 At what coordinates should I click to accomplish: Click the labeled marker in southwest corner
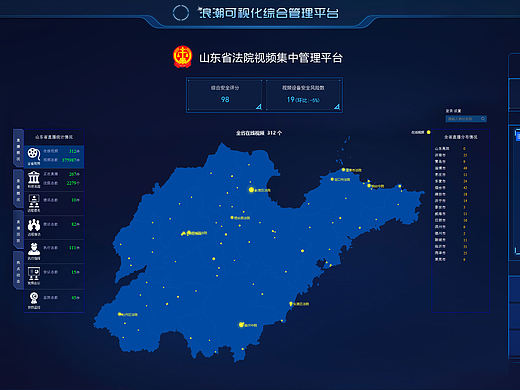(x=119, y=314)
